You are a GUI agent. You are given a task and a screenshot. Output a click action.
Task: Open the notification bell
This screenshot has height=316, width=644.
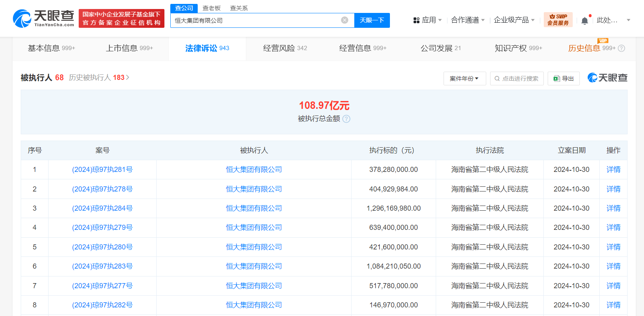tap(584, 20)
